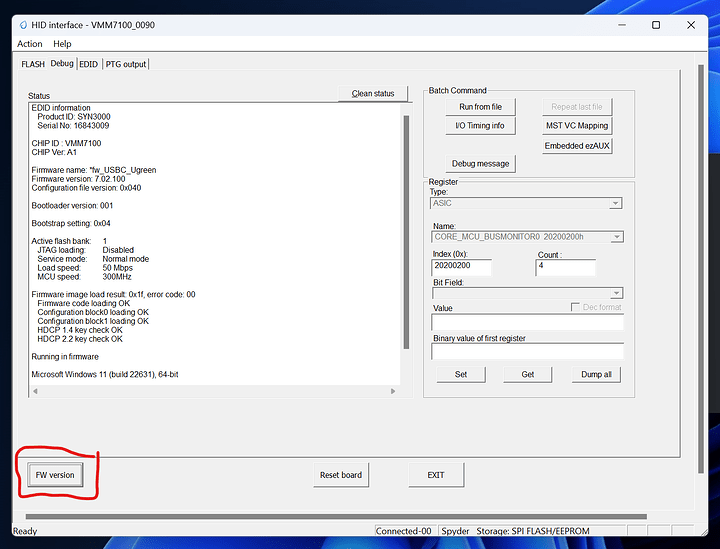The image size is (720, 549).
Task: Open the PTG output tab
Action: point(126,64)
